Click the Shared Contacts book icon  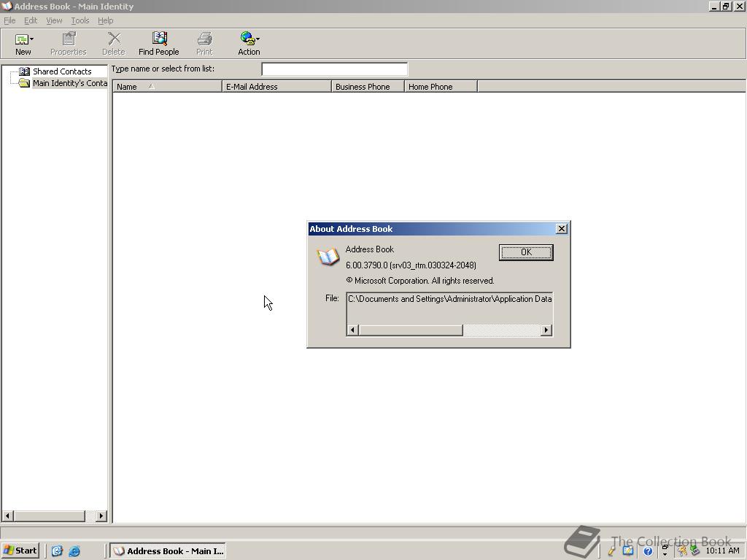[24, 71]
